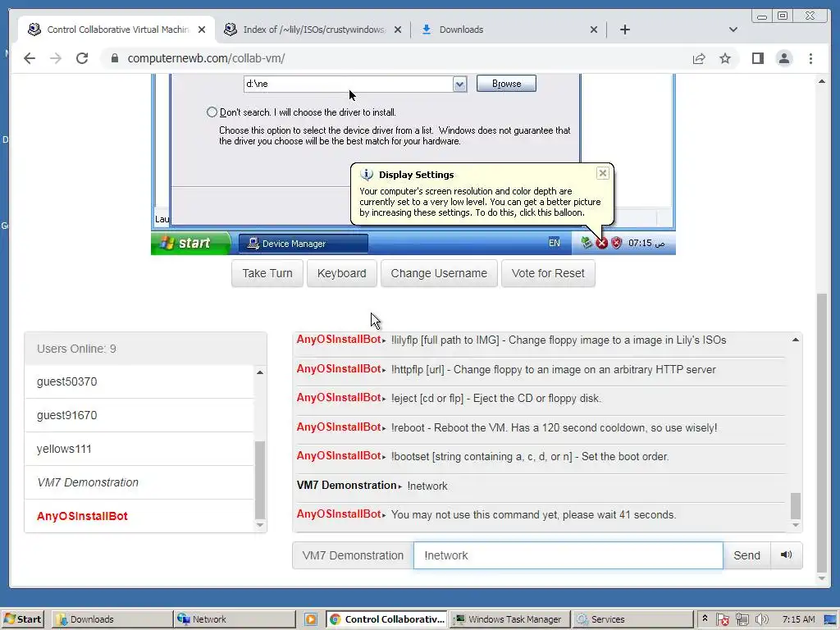840x630 pixels.
Task: Click Change Username button
Action: pos(439,273)
